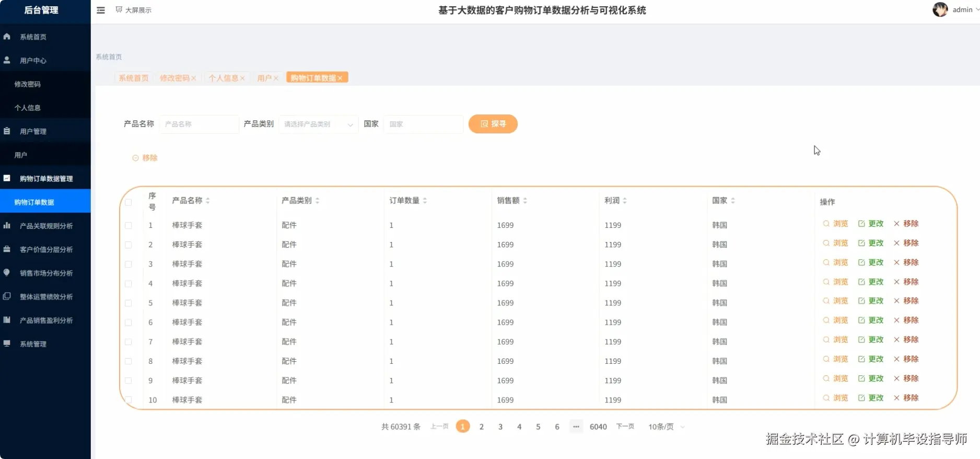
Task: Open the 10条/页 page size dropdown
Action: pyautogui.click(x=667, y=427)
